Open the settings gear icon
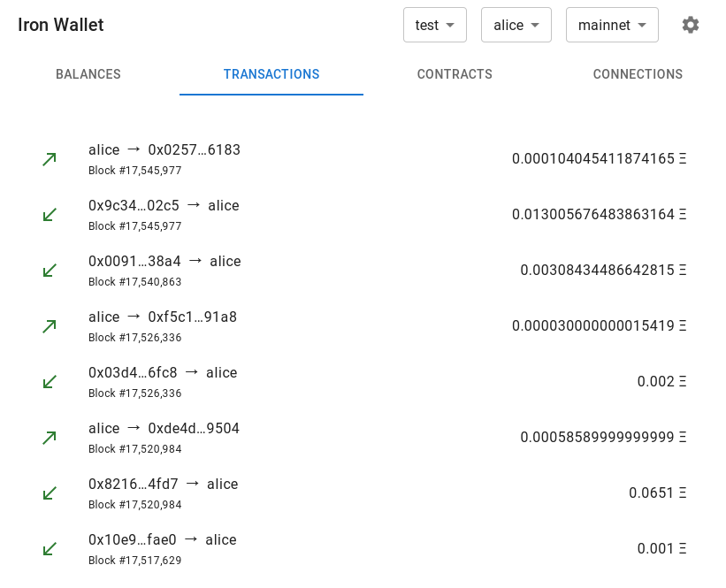The image size is (726, 588). point(691,25)
